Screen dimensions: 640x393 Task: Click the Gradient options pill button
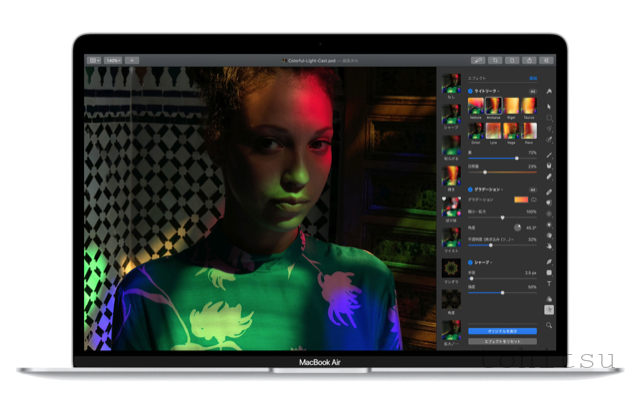(x=533, y=190)
